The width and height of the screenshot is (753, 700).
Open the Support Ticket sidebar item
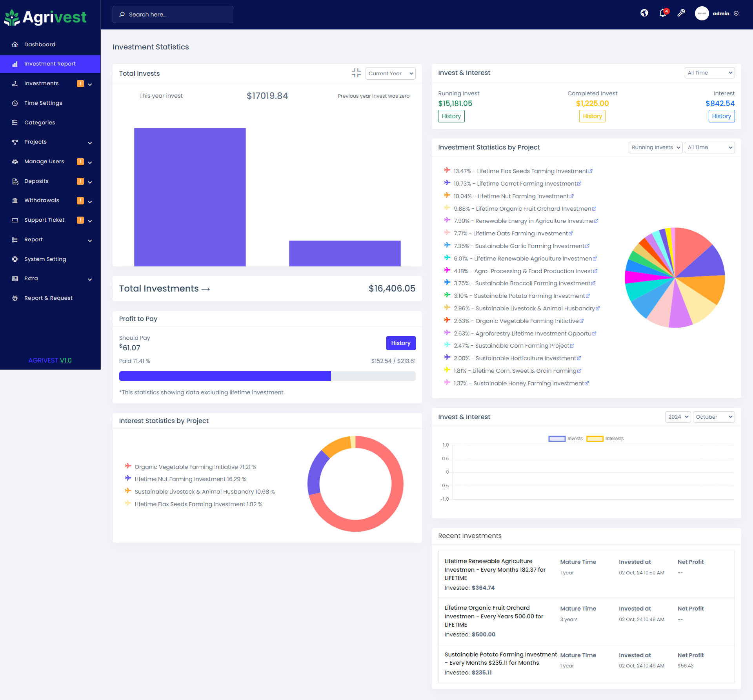click(x=50, y=220)
